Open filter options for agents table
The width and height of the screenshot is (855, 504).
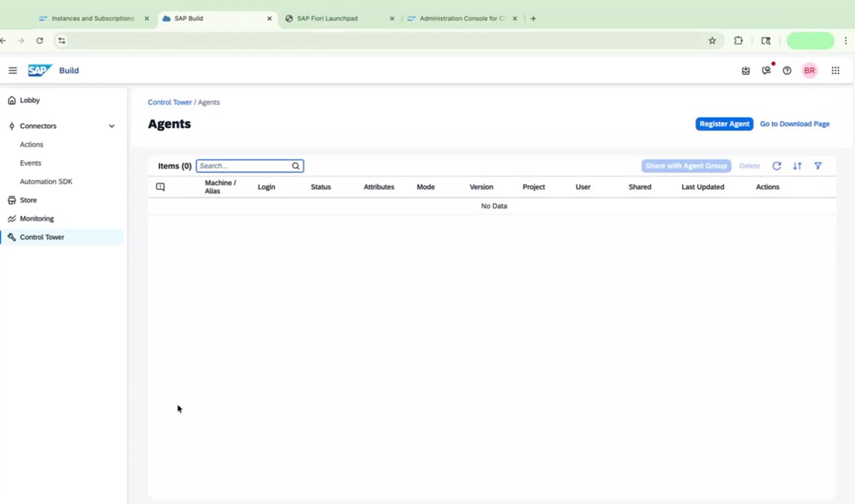818,166
